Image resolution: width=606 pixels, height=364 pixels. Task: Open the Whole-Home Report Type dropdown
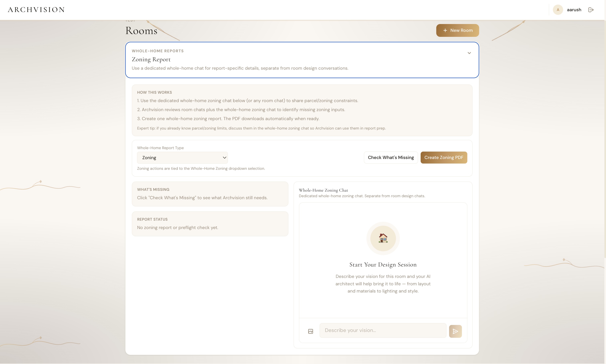coord(182,158)
